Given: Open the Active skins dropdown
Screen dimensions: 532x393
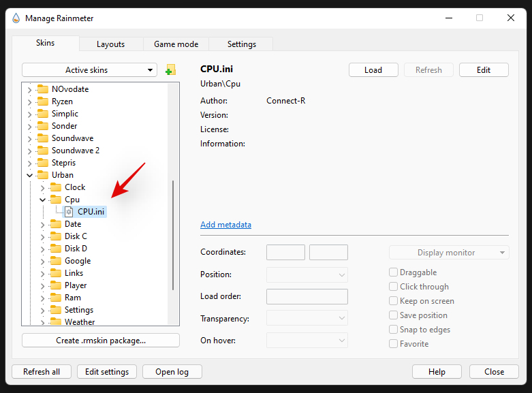Looking at the screenshot, I should pos(89,70).
